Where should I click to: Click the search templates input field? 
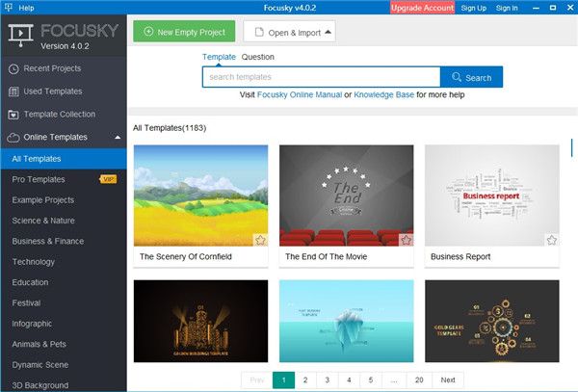tap(322, 77)
